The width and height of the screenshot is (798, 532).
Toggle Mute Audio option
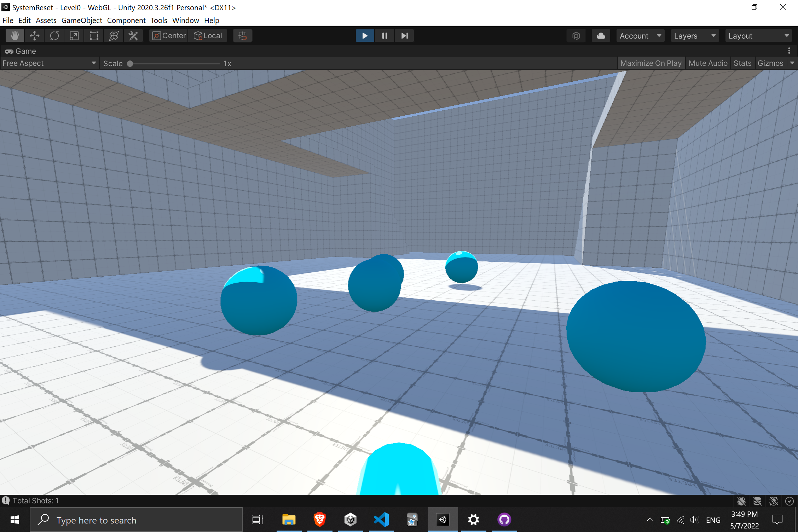point(708,63)
